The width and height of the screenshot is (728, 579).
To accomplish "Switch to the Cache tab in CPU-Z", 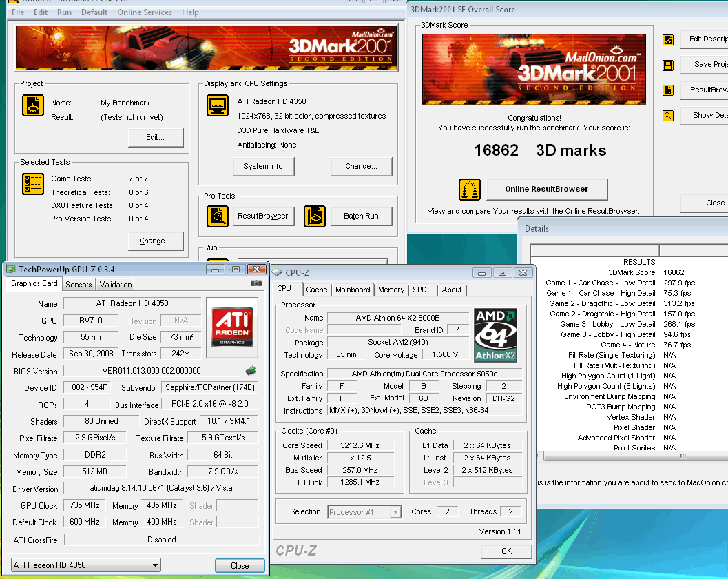I will [x=317, y=289].
